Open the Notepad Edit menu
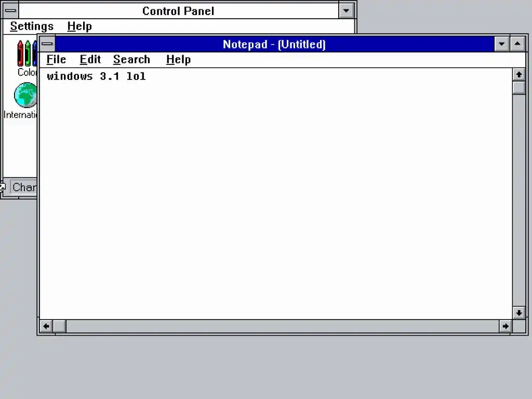Image resolution: width=532 pixels, height=399 pixels. click(x=90, y=59)
